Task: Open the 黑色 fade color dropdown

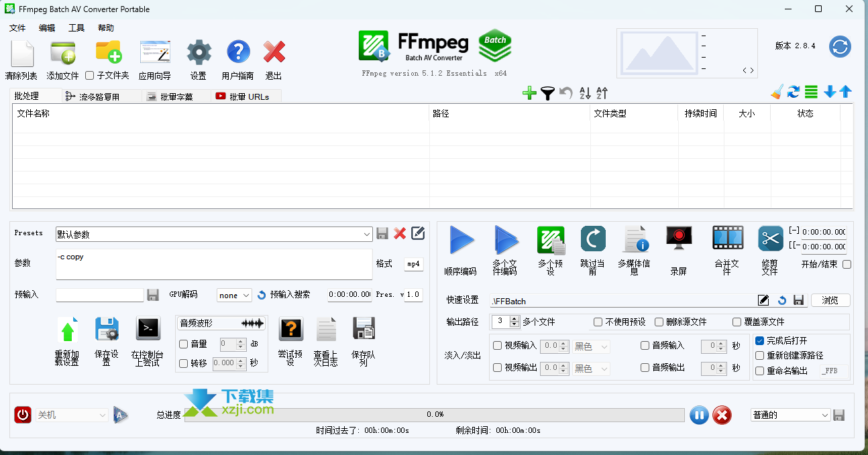Action: (x=590, y=346)
